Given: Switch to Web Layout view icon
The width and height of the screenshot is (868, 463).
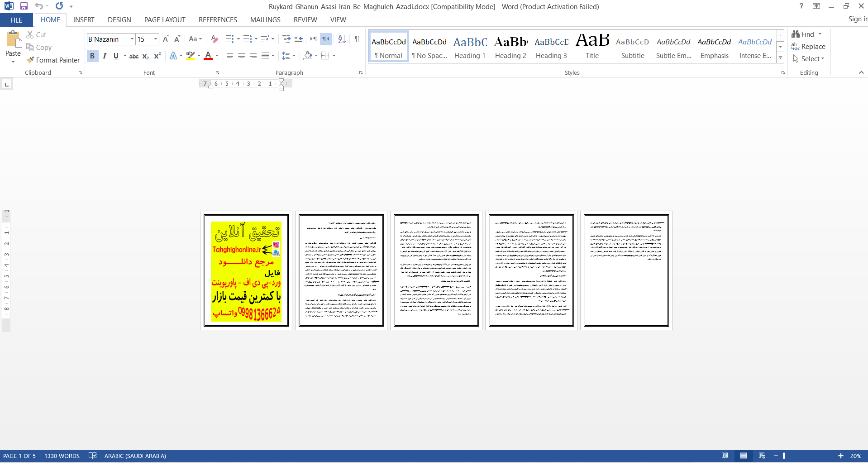Looking at the screenshot, I should pyautogui.click(x=762, y=456).
